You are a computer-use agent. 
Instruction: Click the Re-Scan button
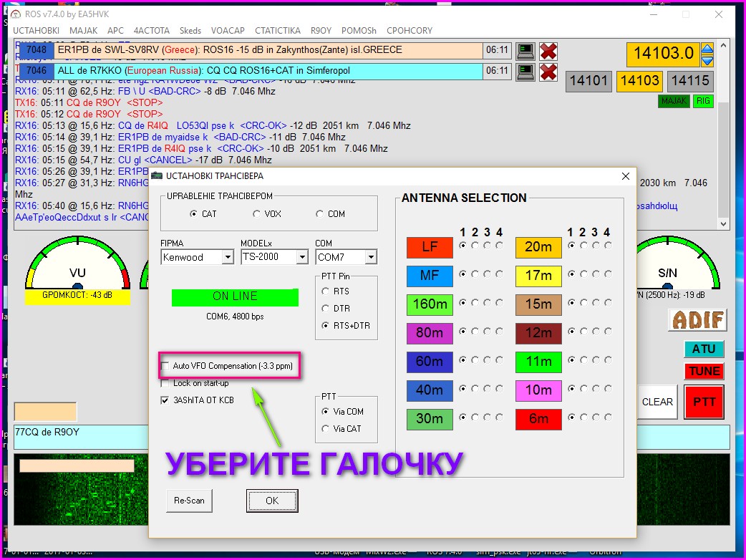pyautogui.click(x=189, y=501)
